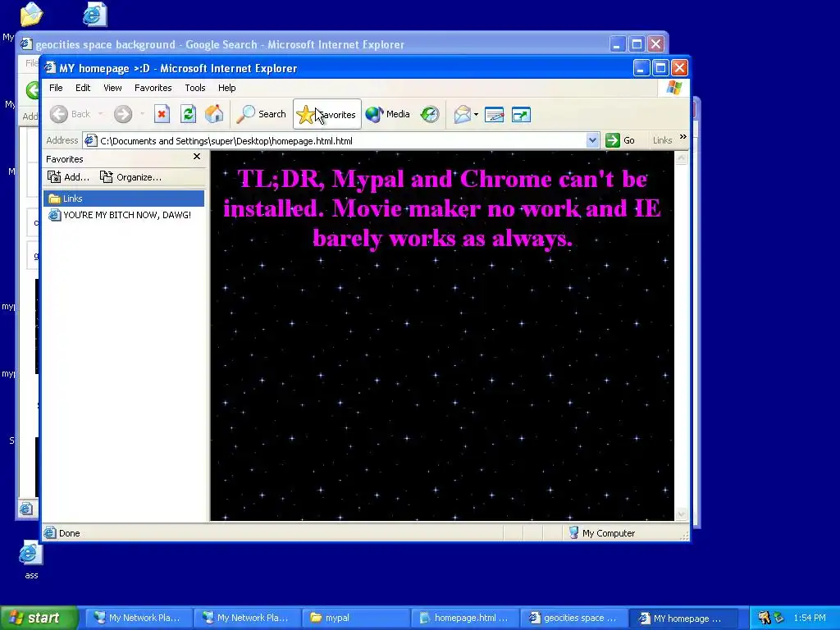Click the Back toolbar button
840x630 pixels.
pos(71,114)
